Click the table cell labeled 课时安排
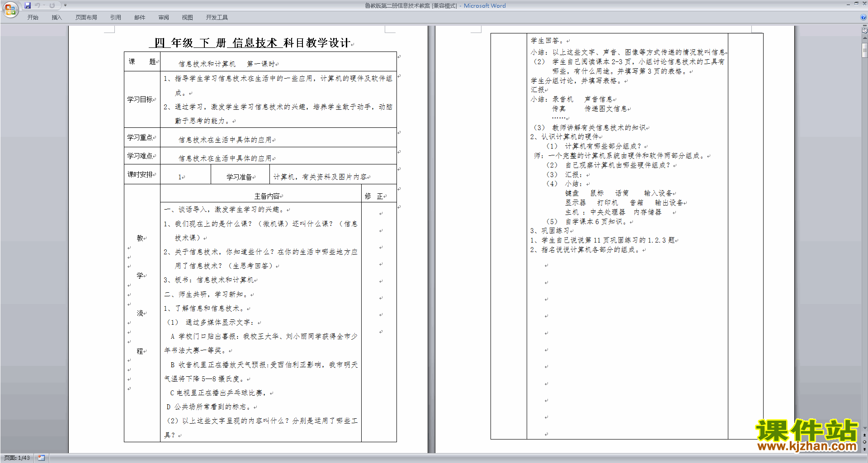 click(142, 174)
